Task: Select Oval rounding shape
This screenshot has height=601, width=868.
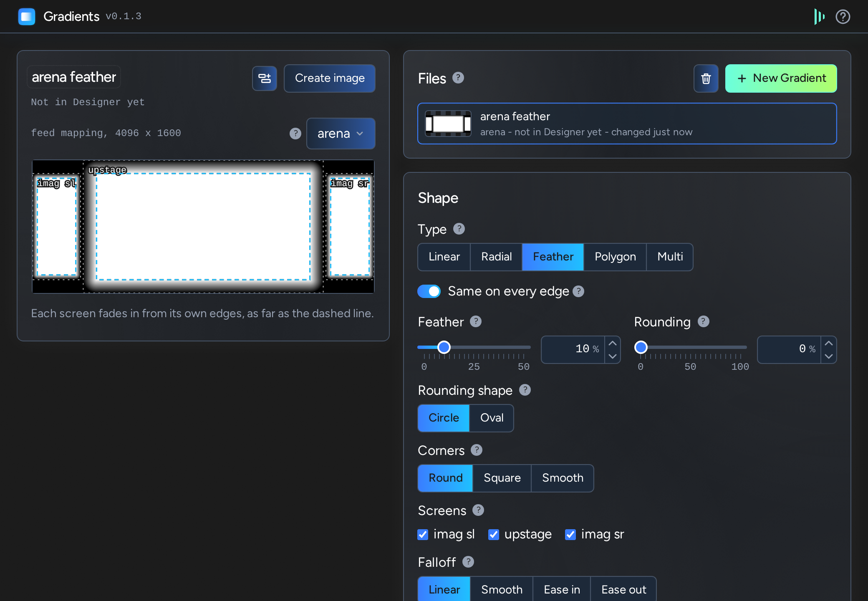Action: pos(492,418)
